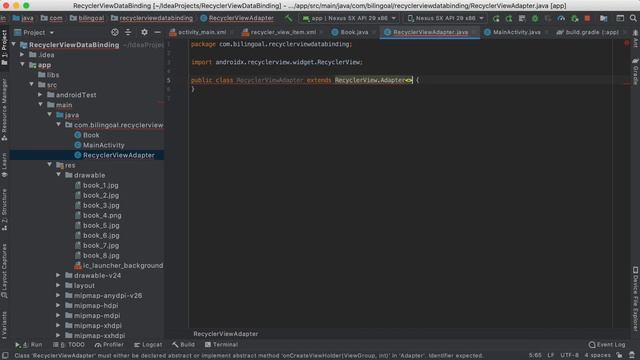640x360 pixels.
Task: Rerun the app with the run icon
Action: click(x=496, y=18)
